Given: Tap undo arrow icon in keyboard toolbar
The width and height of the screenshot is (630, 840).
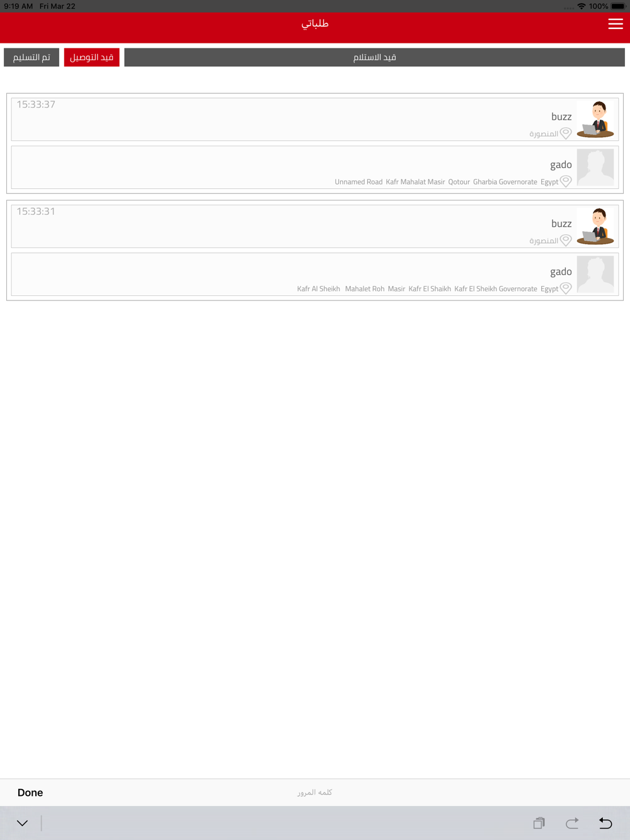Looking at the screenshot, I should [605, 823].
